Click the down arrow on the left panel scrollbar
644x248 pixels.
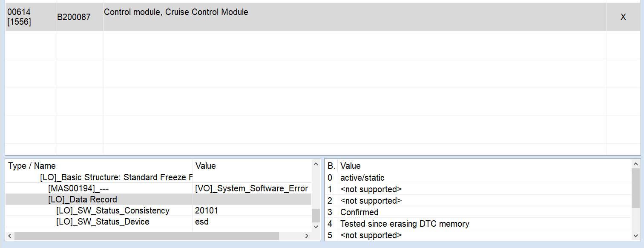pyautogui.click(x=315, y=228)
